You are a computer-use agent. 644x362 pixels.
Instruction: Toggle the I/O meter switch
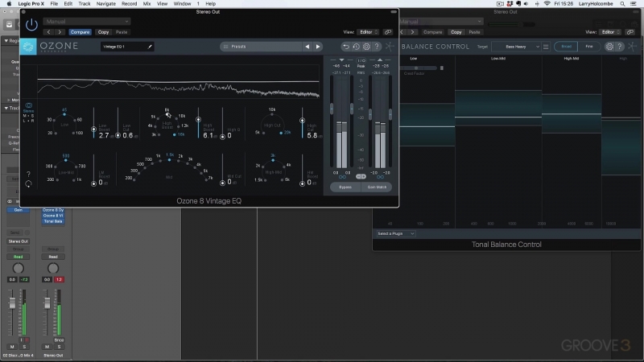click(361, 60)
